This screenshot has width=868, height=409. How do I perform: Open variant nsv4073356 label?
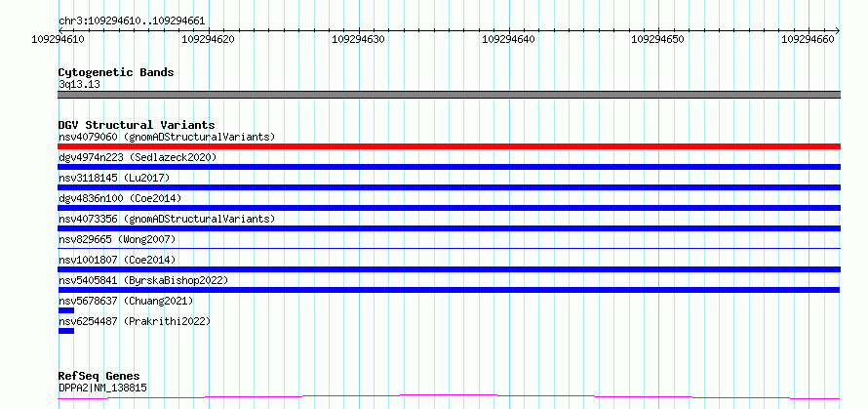(x=167, y=219)
